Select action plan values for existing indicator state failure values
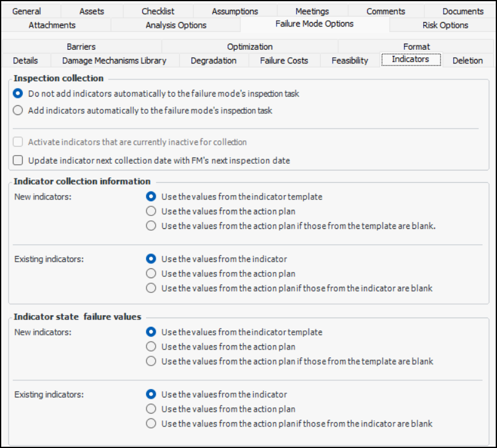The width and height of the screenshot is (497, 448). coord(151,409)
